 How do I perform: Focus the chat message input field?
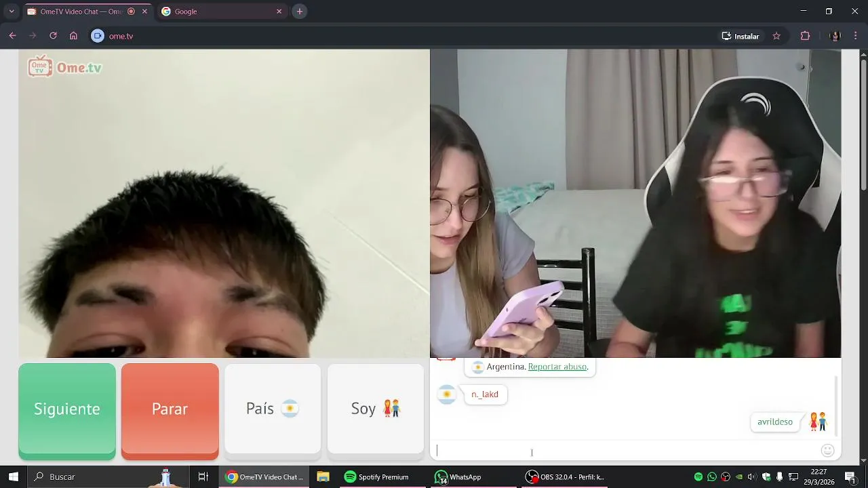624,450
